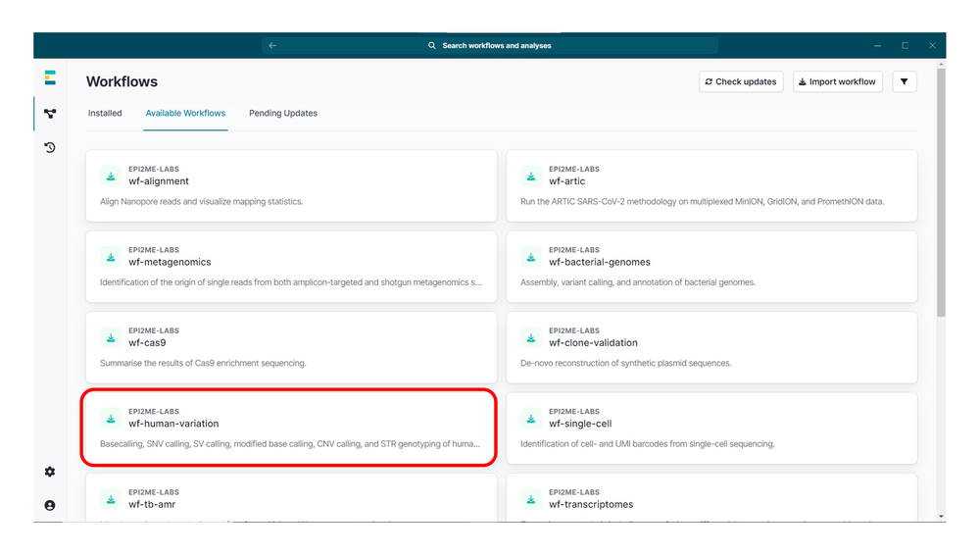Screen dimensions: 980x555
Task: Click the vertical scrollbar thumb
Action: pos(941,193)
